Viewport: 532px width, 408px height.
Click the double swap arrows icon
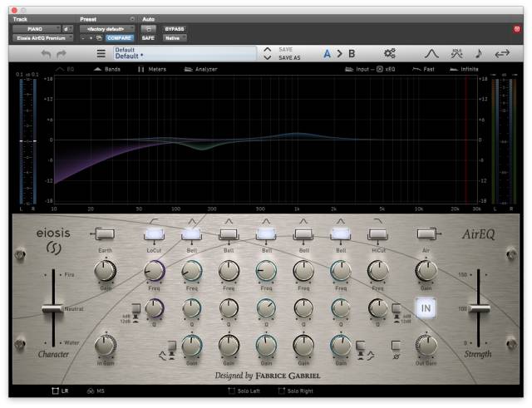tap(502, 53)
